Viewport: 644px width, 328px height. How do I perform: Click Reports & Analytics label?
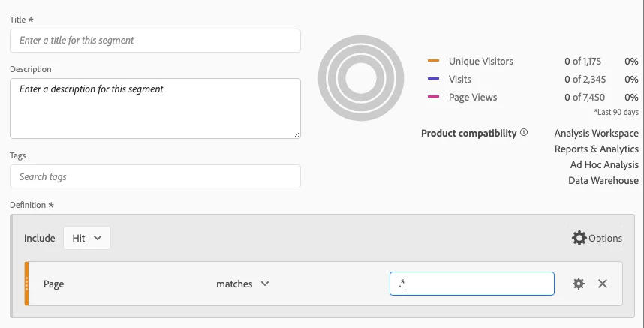pos(597,149)
